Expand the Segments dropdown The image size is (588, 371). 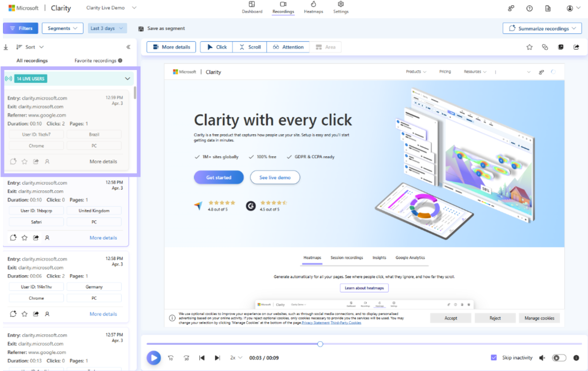(62, 28)
